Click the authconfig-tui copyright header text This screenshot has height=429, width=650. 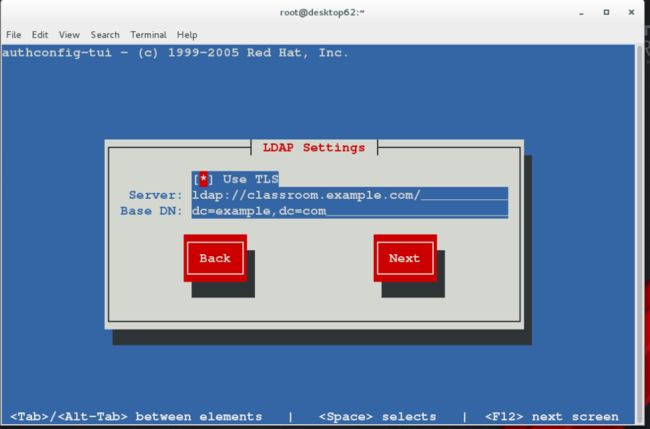[x=175, y=53]
